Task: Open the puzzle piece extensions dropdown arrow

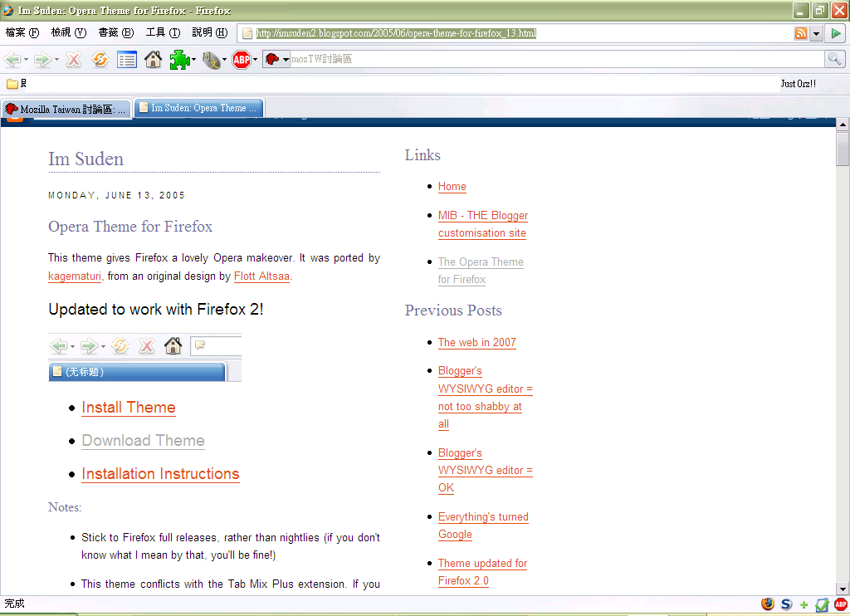Action: (193, 60)
